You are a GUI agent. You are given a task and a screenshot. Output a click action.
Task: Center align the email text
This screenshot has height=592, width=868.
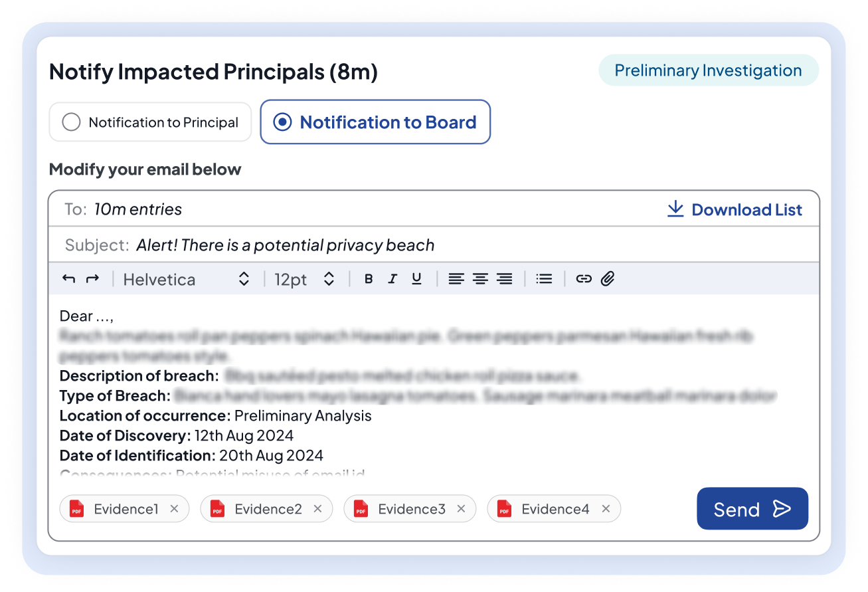click(x=480, y=279)
